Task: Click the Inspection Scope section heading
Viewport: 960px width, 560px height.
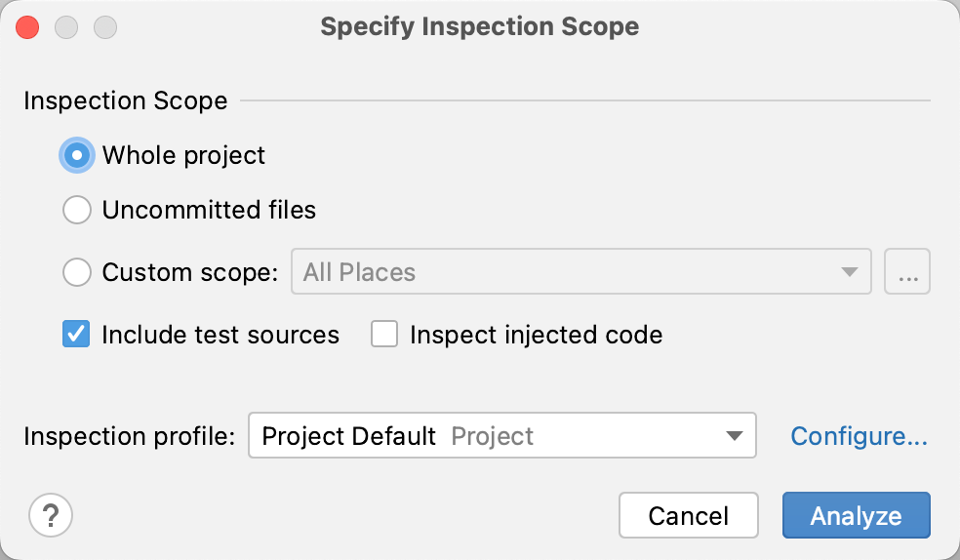Action: click(x=125, y=100)
